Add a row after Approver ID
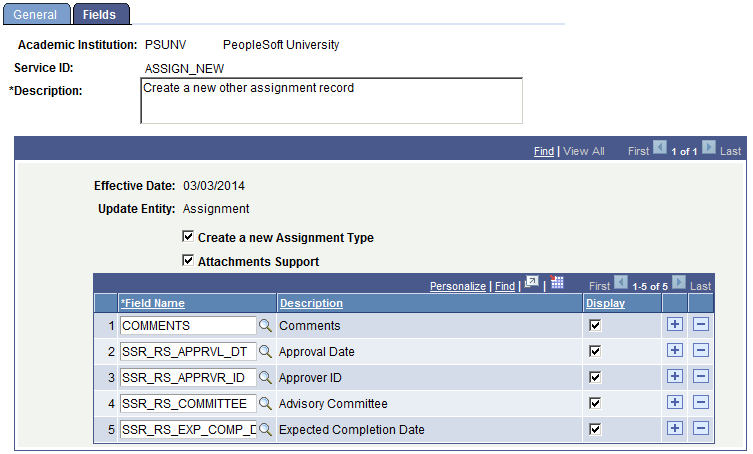 [x=675, y=377]
